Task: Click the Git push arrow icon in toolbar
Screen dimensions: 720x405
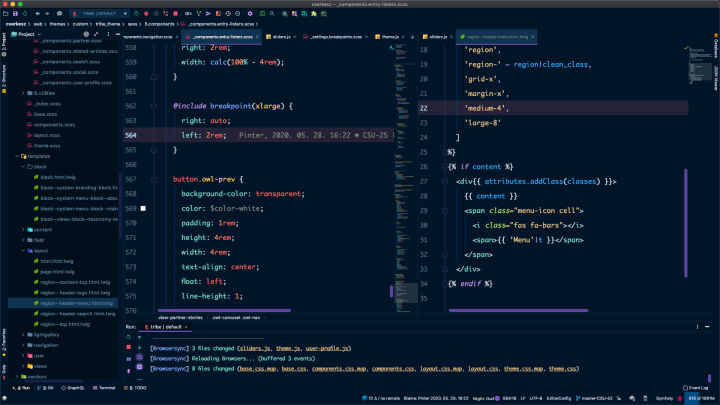Action: coord(208,14)
